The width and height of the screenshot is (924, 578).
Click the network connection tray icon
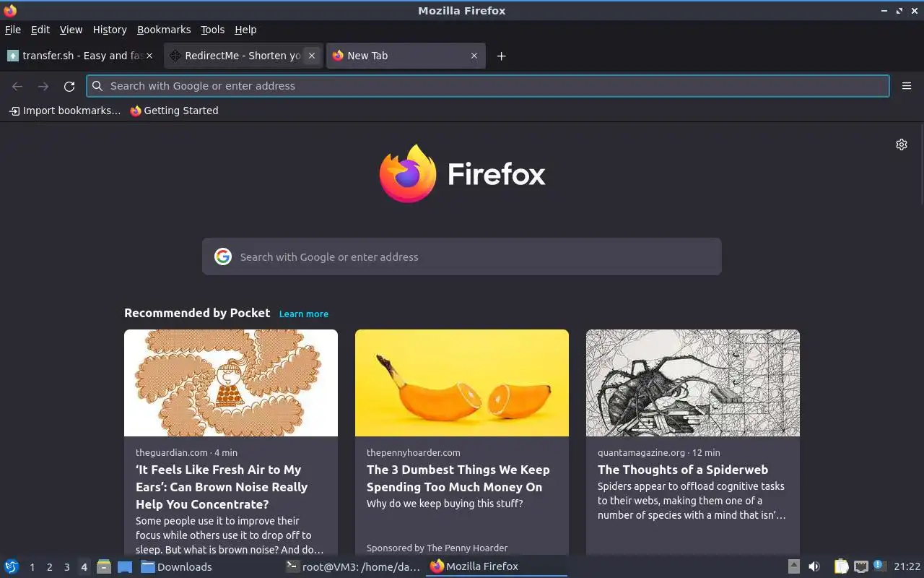click(x=860, y=567)
